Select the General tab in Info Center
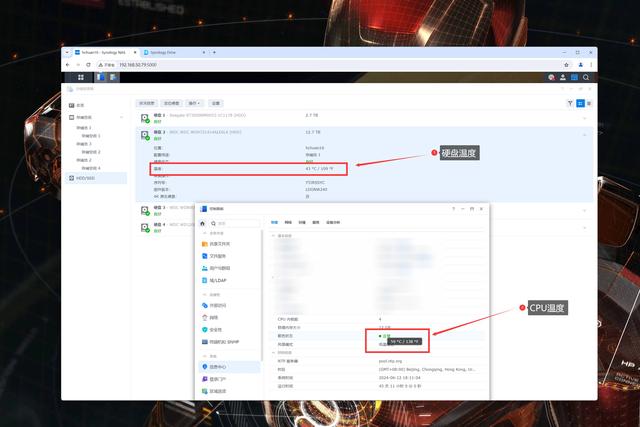Viewport: 640px width, 427px height. click(275, 222)
